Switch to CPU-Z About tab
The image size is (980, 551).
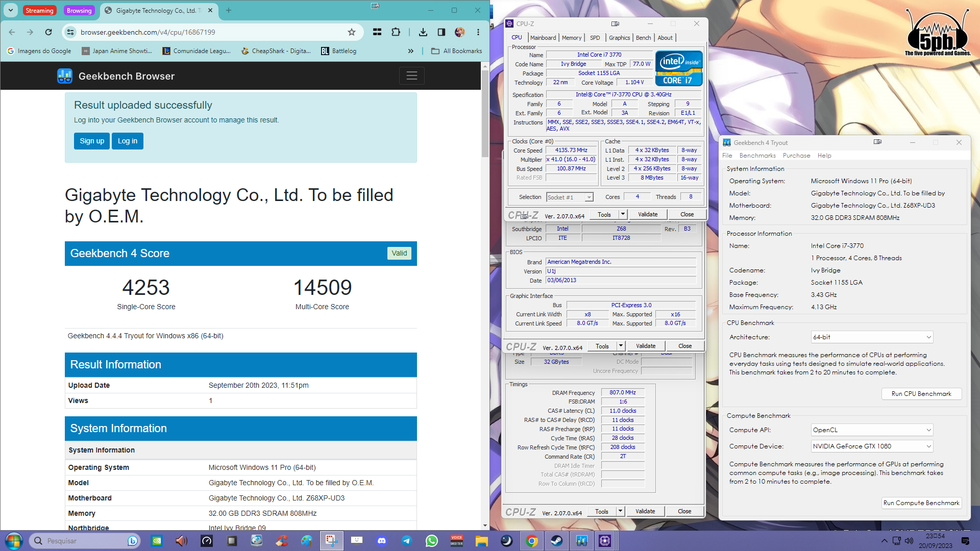tap(665, 38)
